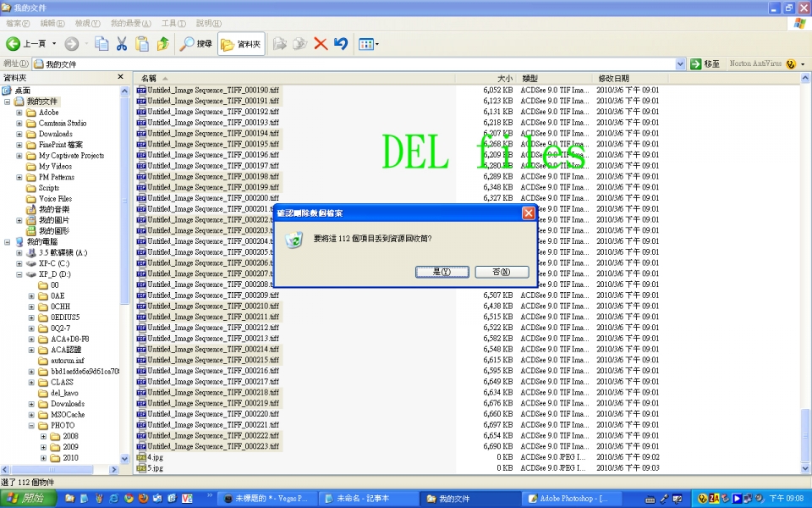This screenshot has height=508, width=812.
Task: Collapse the PHOTO folder node
Action: (x=31, y=426)
